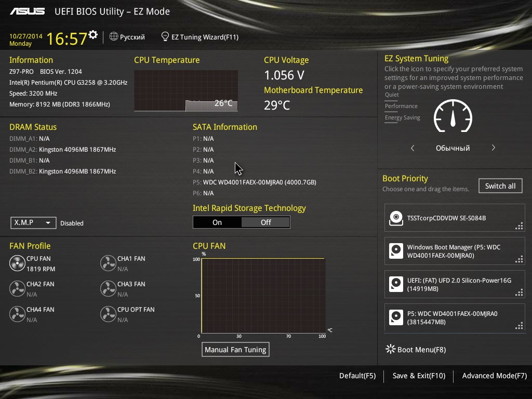This screenshot has height=399, width=532.
Task: Click the CHA2 FAN icon
Action: point(17,289)
